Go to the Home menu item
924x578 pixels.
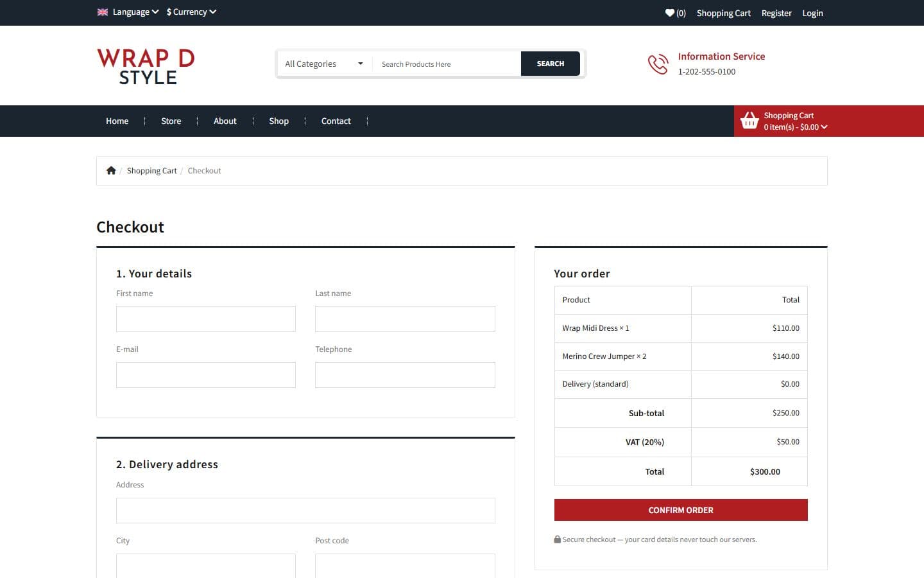[x=117, y=121]
